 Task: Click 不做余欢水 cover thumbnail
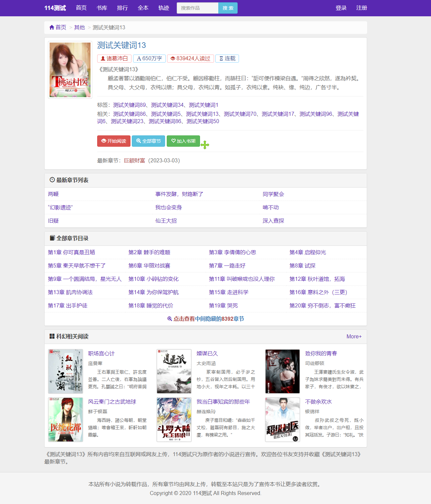pos(283,420)
